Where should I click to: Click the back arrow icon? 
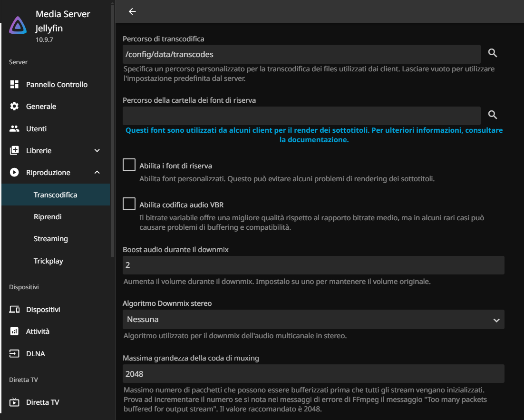click(132, 11)
